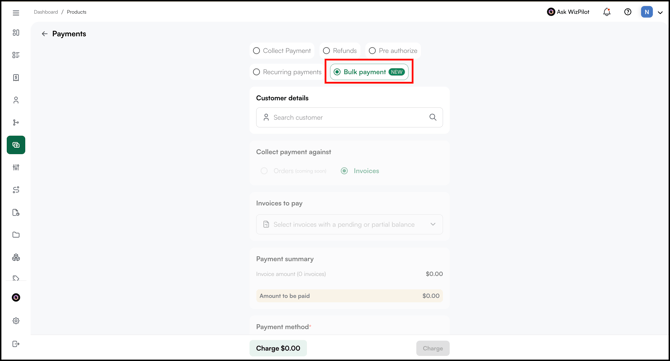Click the Invoices to pay heading

(279, 203)
